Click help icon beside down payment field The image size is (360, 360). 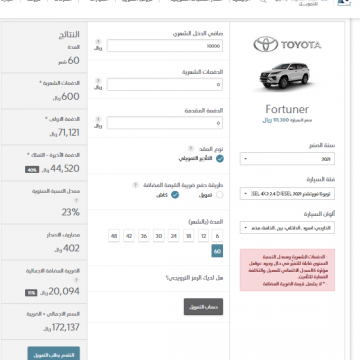click(98, 119)
